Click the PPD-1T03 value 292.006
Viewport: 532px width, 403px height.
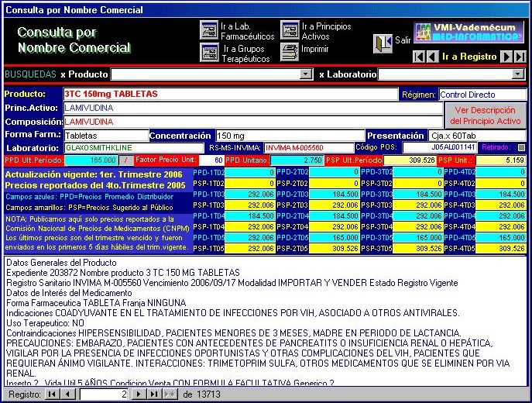click(x=249, y=195)
